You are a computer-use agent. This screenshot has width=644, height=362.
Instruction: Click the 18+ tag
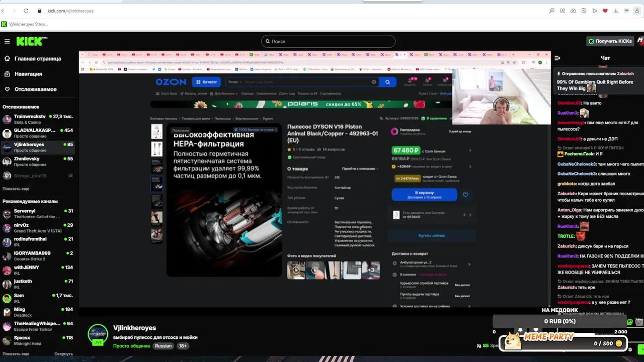183,346
